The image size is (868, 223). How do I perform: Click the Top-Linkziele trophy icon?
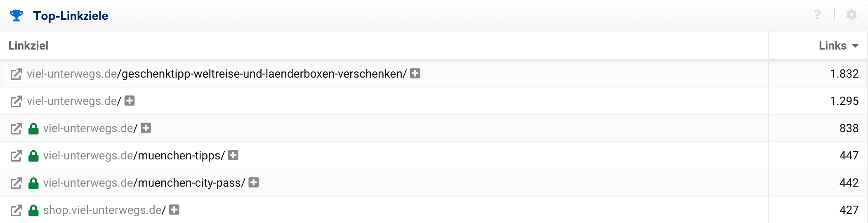click(17, 16)
